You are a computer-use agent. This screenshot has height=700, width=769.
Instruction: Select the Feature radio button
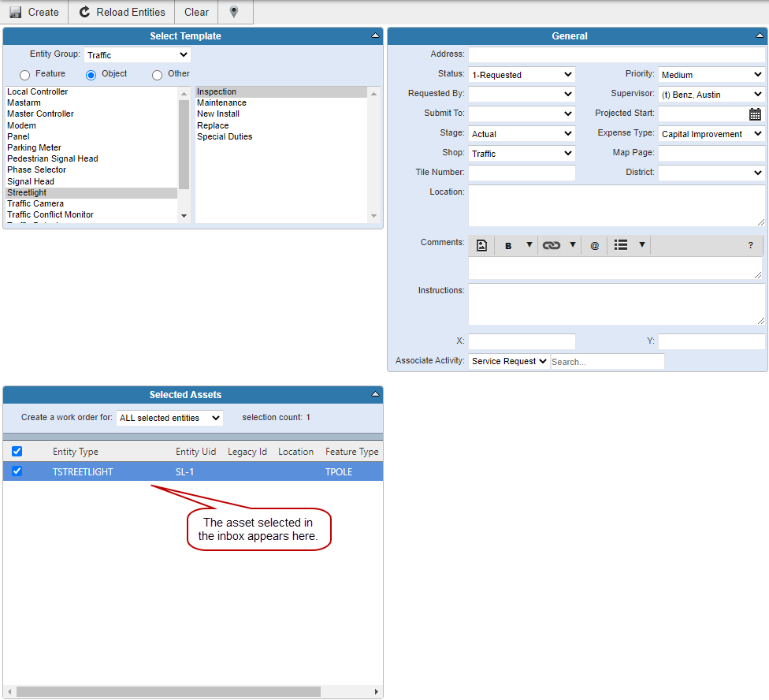(x=24, y=74)
